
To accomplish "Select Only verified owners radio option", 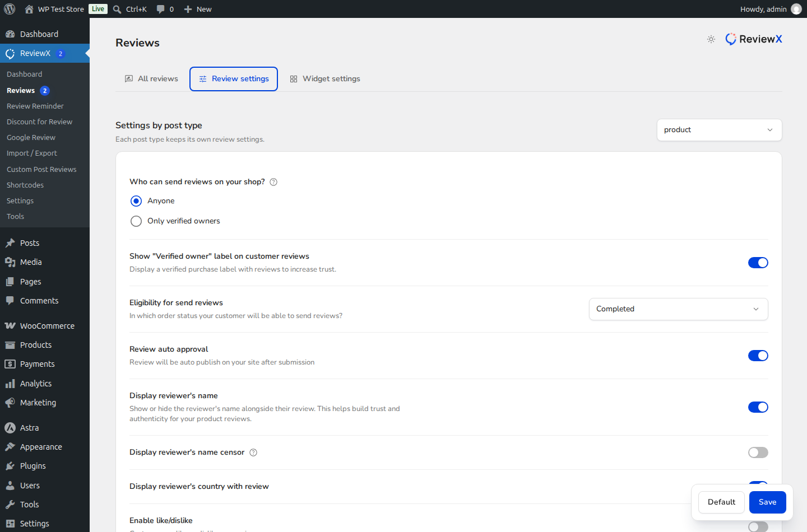I will pos(136,221).
